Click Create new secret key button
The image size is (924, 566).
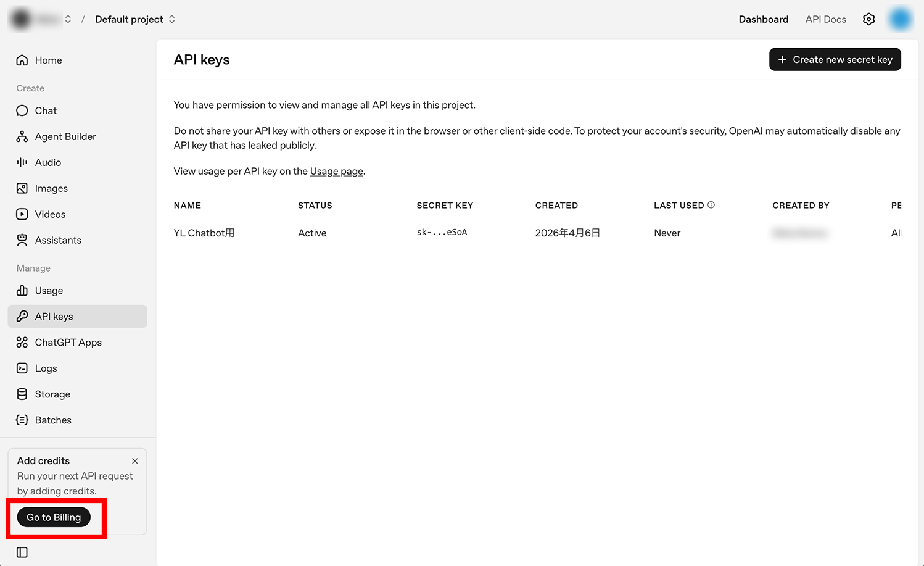pyautogui.click(x=835, y=60)
